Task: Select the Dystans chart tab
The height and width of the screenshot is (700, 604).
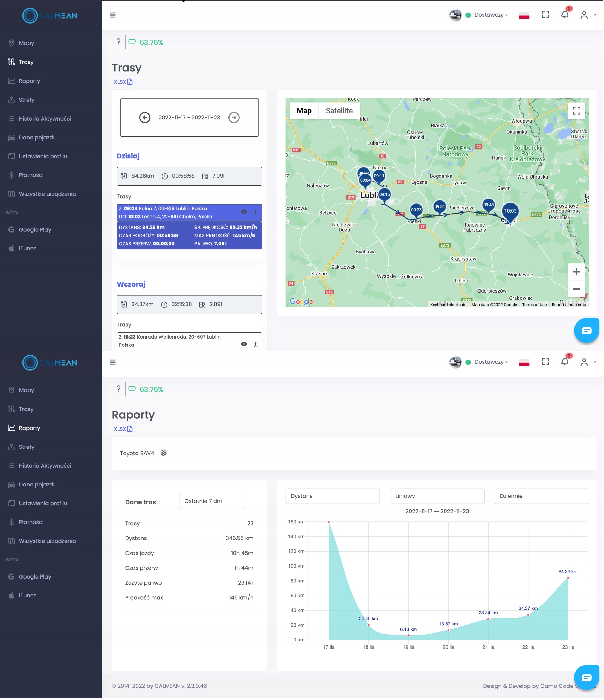Action: 332,496
